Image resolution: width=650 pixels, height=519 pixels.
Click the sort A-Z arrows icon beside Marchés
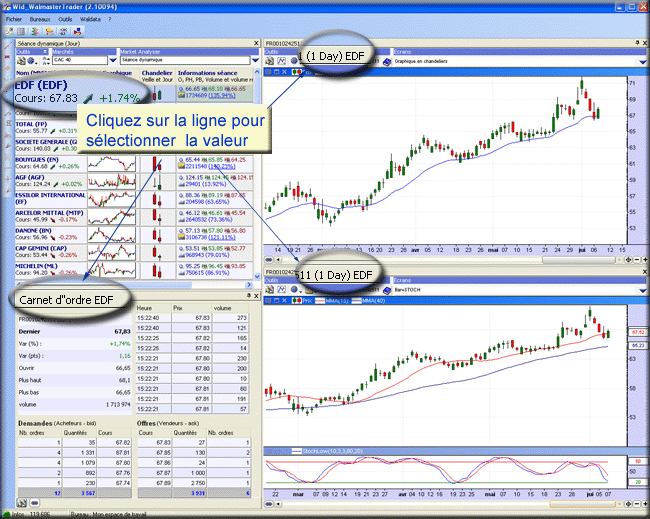[x=46, y=61]
